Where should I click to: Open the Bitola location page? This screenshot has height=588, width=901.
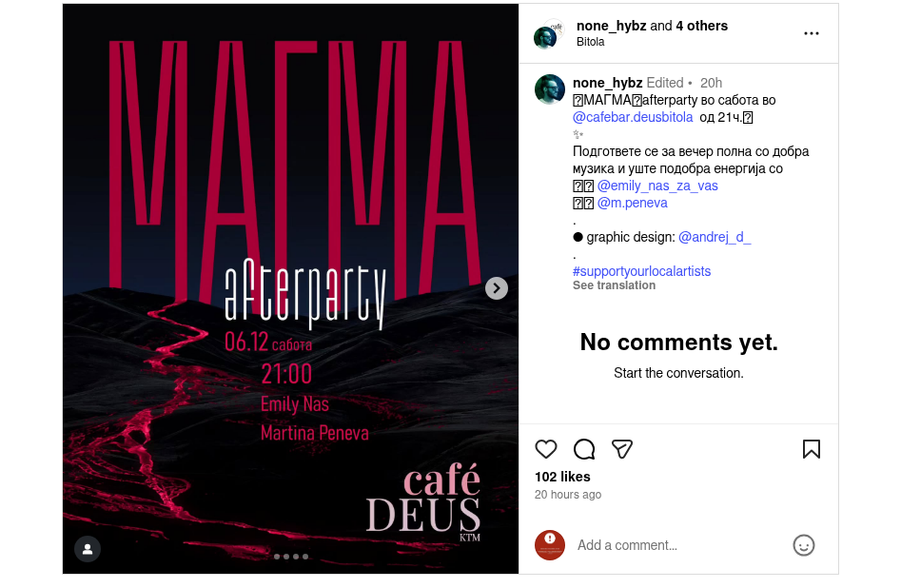pos(590,42)
